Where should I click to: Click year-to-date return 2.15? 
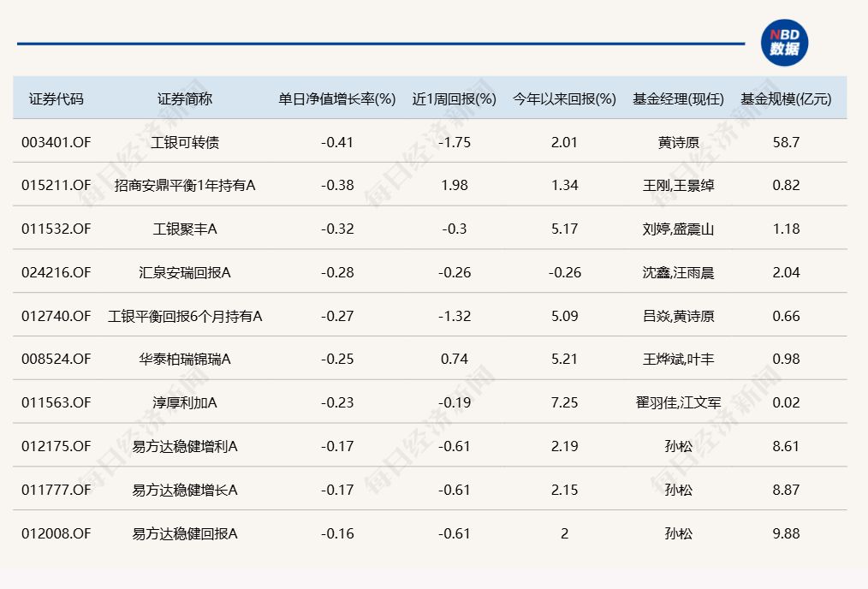coord(565,490)
